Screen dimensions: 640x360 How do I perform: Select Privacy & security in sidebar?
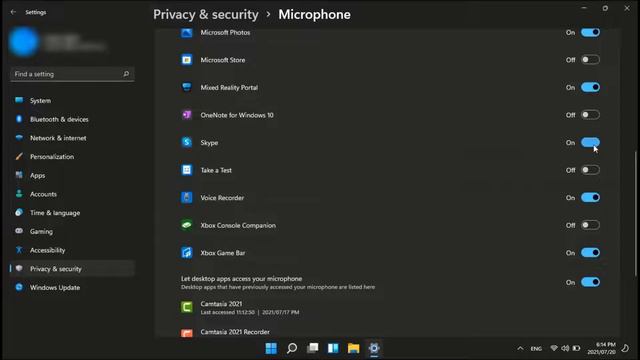(x=72, y=269)
